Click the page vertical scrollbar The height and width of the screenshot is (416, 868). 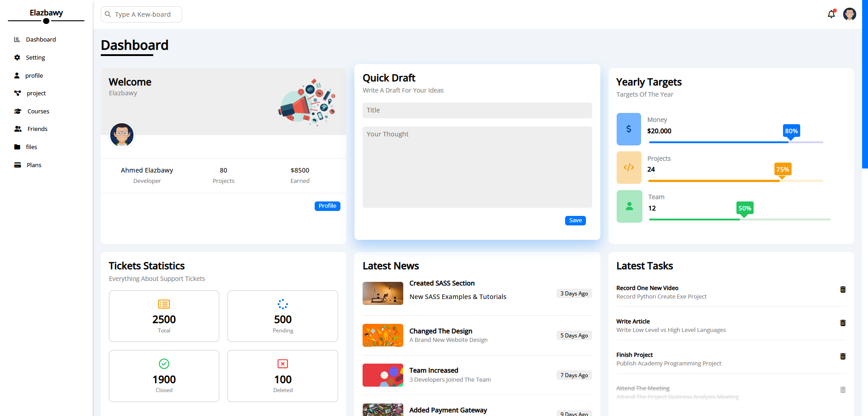pos(865,84)
